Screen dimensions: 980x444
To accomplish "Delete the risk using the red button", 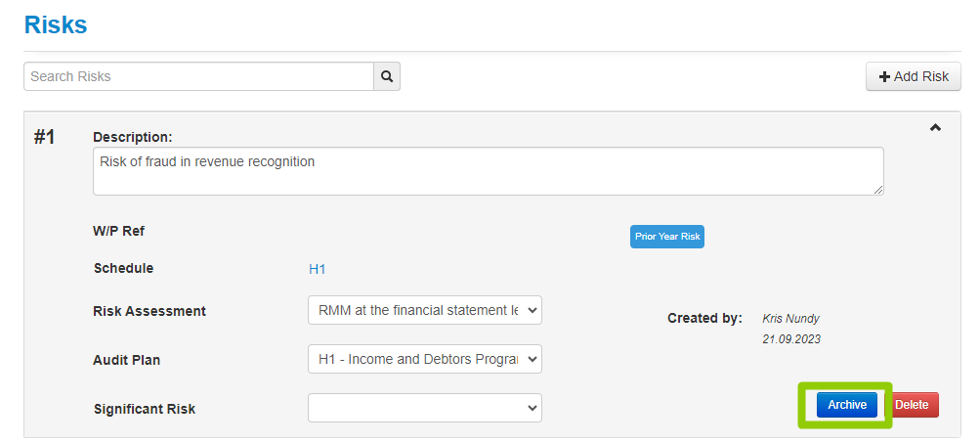I will [912, 405].
